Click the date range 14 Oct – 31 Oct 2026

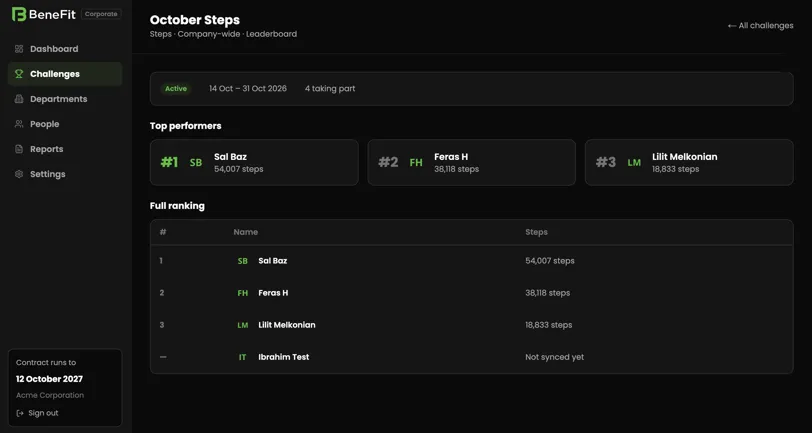[x=248, y=89]
